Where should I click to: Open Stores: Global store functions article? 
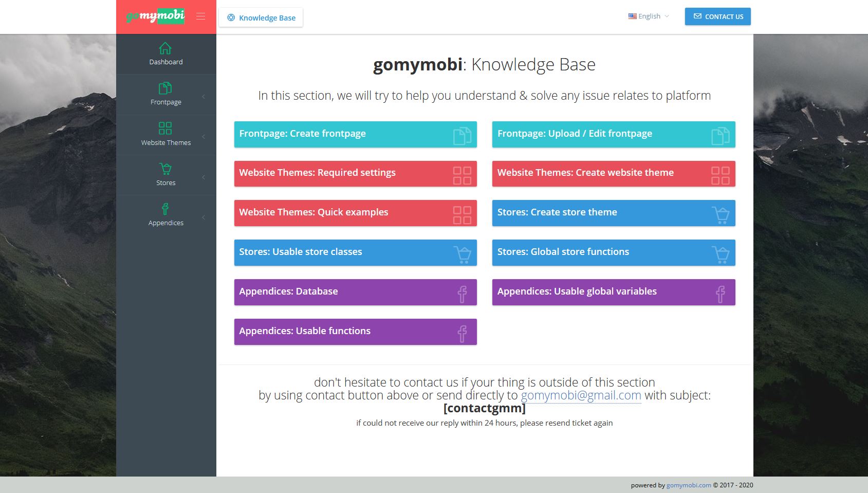point(614,253)
